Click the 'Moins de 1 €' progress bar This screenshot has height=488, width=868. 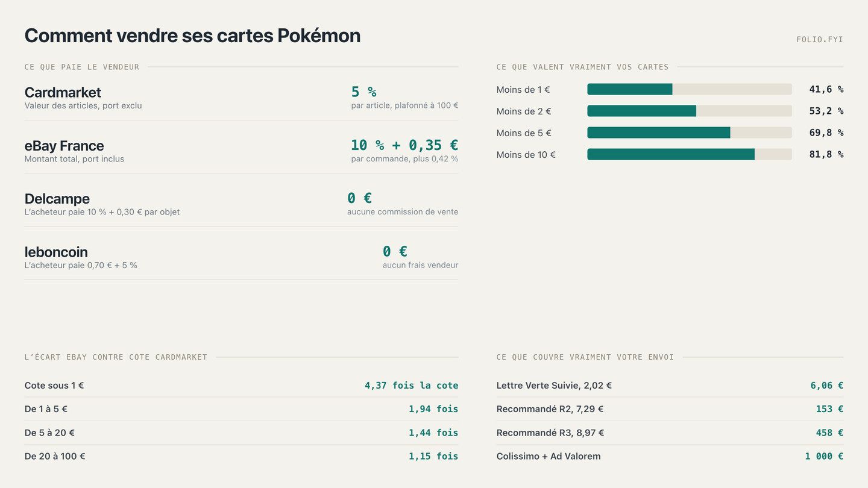[x=690, y=89]
